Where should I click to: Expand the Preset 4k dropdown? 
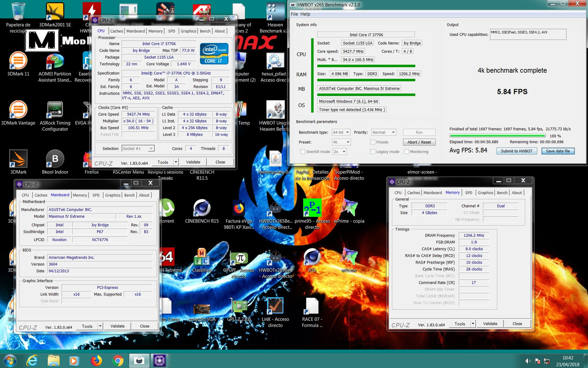coord(341,142)
